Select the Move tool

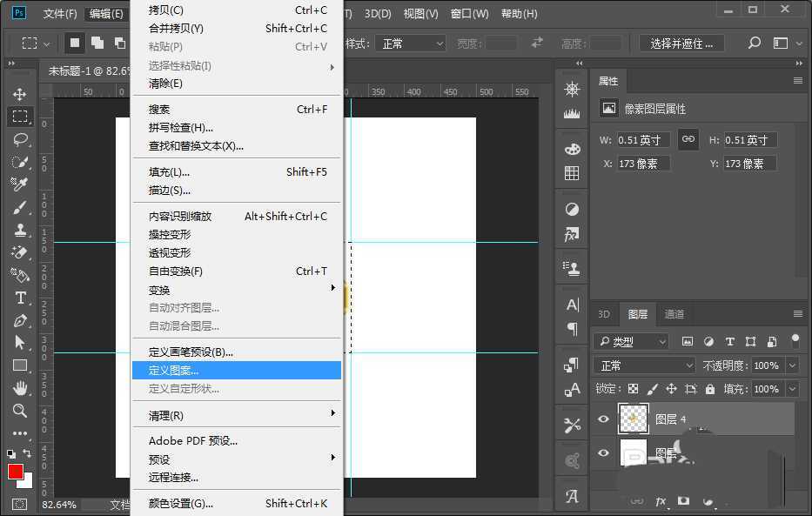19,93
